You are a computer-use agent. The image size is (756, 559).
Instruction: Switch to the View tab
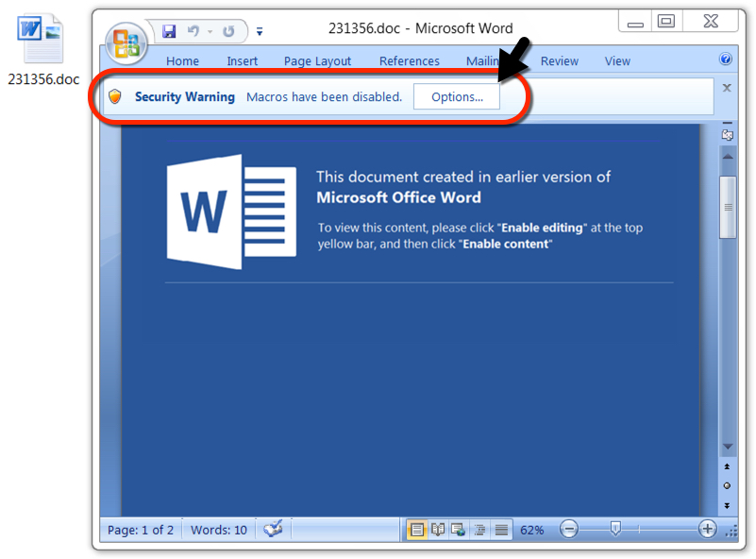tap(617, 61)
